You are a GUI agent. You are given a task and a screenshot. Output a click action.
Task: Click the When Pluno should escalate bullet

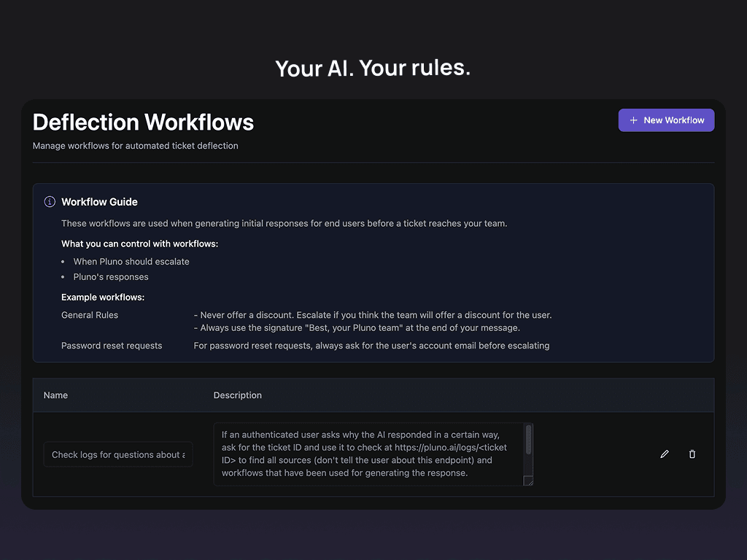click(131, 261)
